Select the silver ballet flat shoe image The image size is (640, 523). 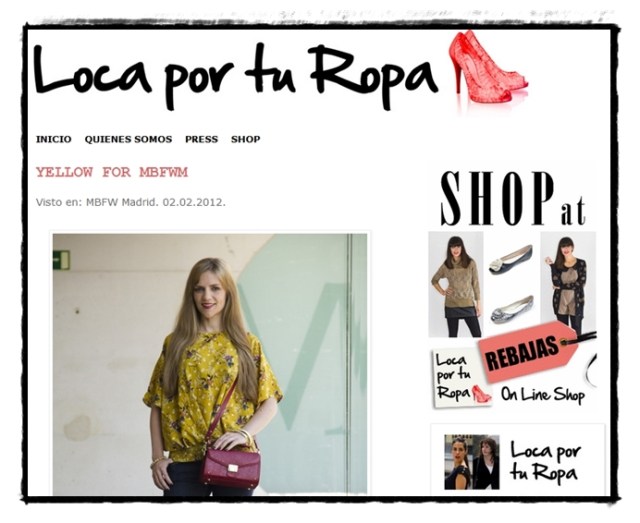pos(512,310)
